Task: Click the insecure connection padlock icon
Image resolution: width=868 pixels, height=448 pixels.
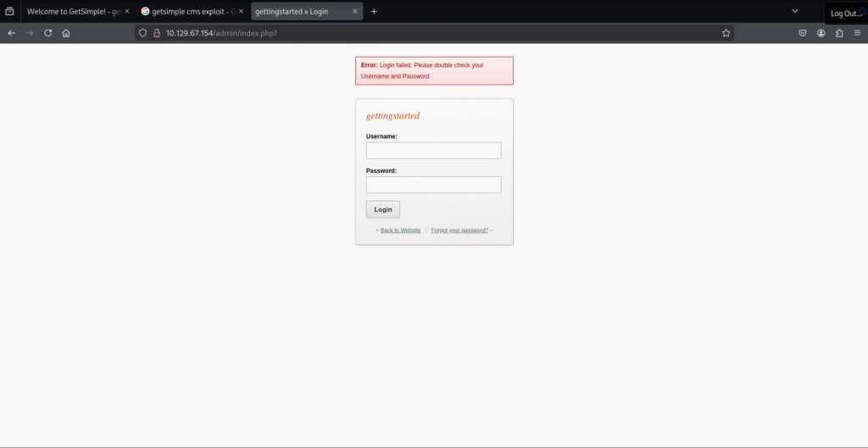Action: 157,33
